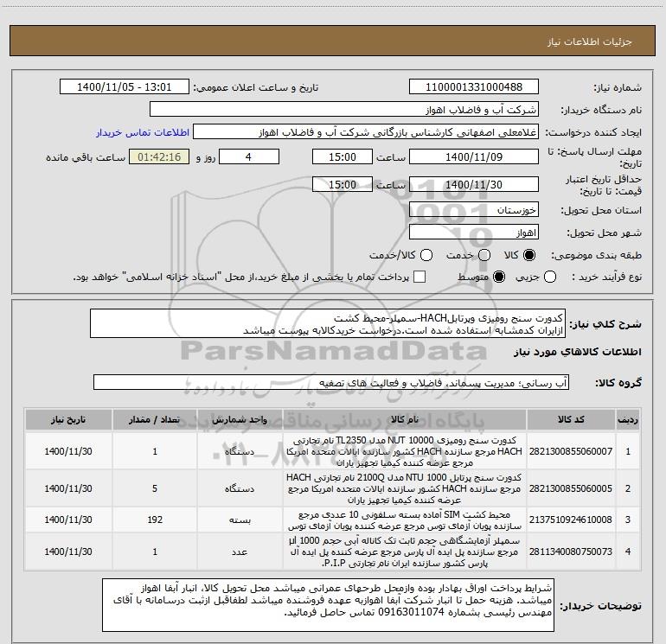The width and height of the screenshot is (666, 644).
Task: Toggle the اسناد خزانه اسلامی payment checkbox
Action: pos(419,277)
